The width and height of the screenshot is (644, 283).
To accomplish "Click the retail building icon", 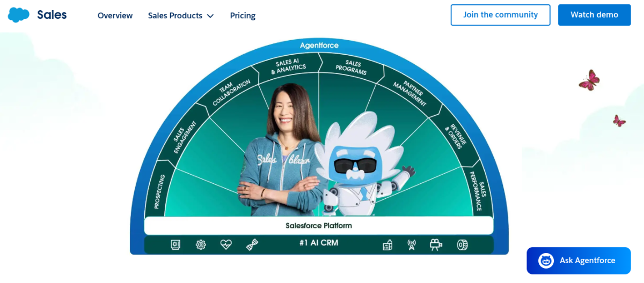I will [387, 245].
